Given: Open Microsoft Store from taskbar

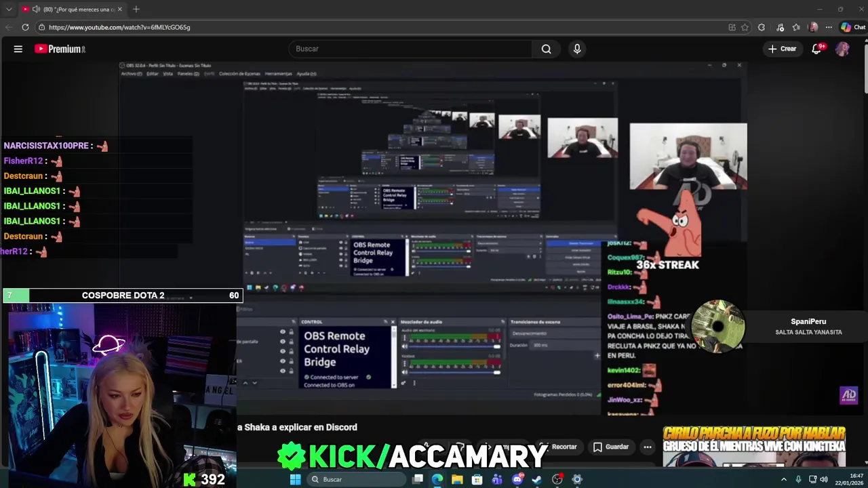Looking at the screenshot, I should point(477,479).
